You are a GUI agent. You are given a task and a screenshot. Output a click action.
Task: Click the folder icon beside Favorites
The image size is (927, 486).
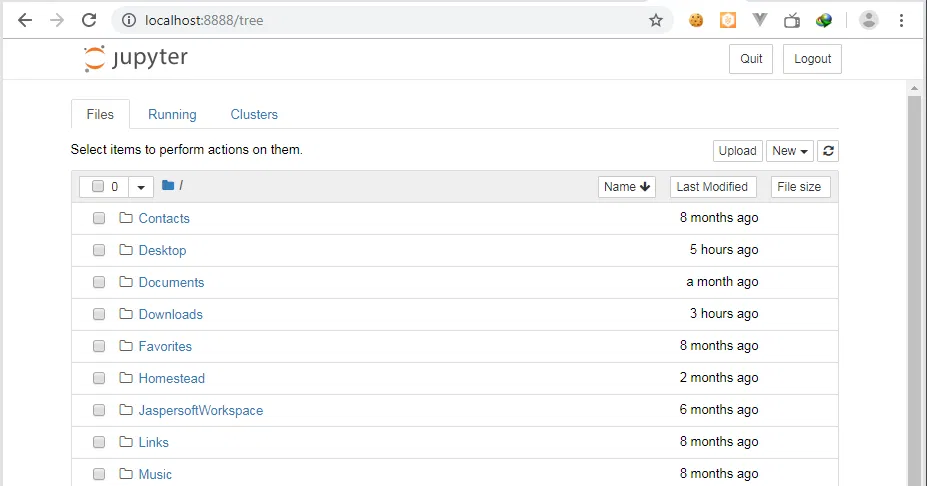click(x=125, y=345)
